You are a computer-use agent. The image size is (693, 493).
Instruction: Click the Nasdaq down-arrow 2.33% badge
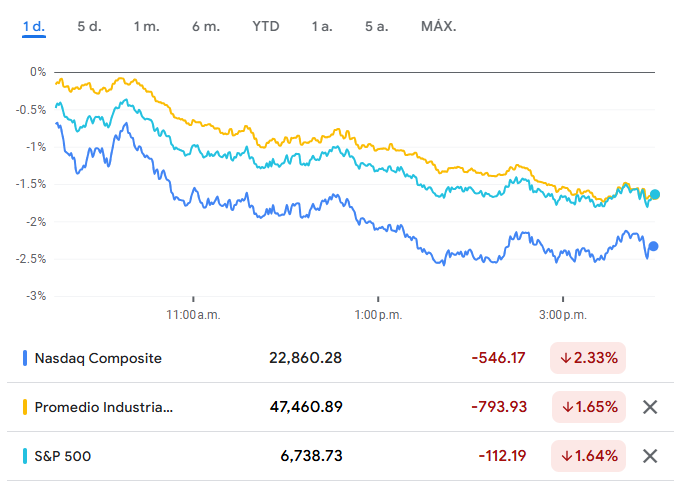pos(588,358)
